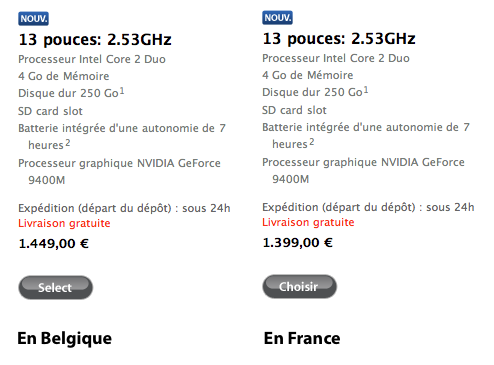The width and height of the screenshot is (494, 365).
Task: Click footnote 2 after France heures
Action: click(x=312, y=142)
